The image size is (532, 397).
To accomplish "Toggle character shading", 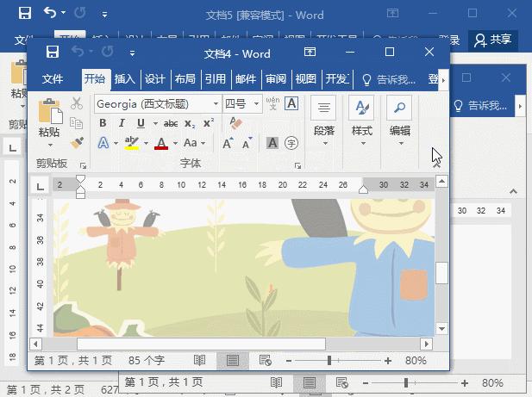I will pyautogui.click(x=272, y=143).
